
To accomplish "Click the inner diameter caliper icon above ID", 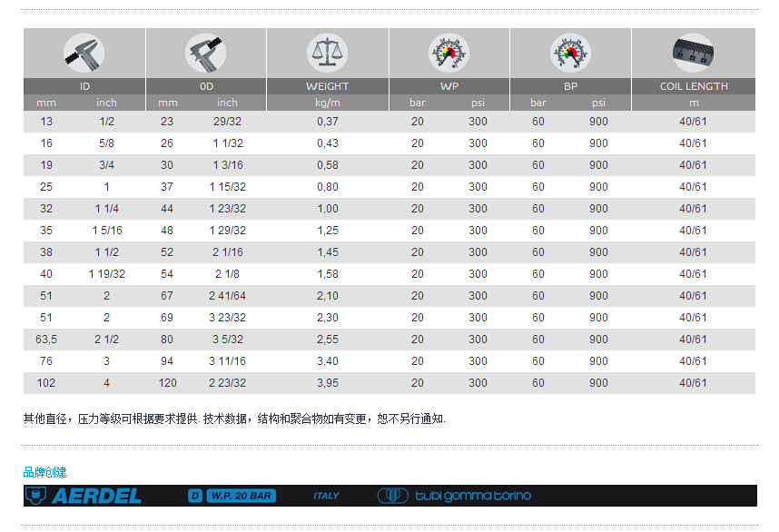I will tap(84, 53).
